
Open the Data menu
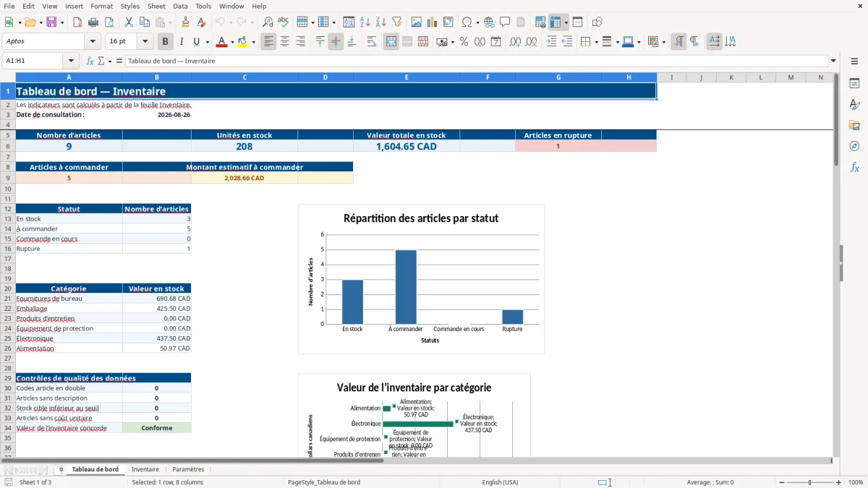click(x=180, y=6)
